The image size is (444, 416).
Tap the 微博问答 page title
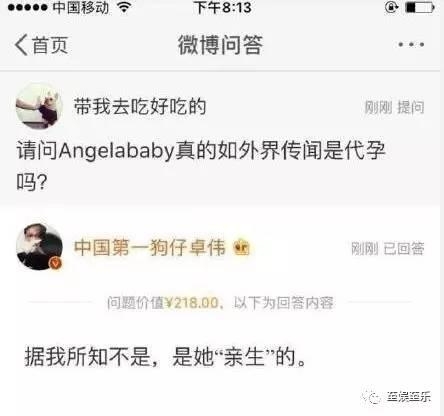tap(220, 45)
